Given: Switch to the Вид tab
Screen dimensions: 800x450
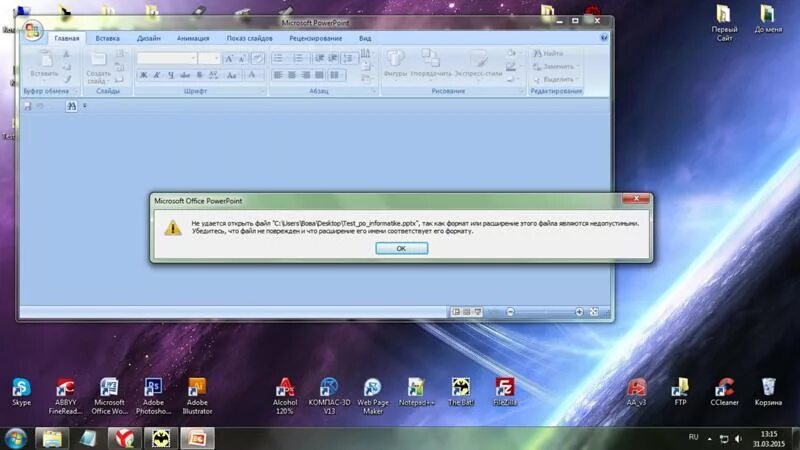Looking at the screenshot, I should tap(365, 38).
